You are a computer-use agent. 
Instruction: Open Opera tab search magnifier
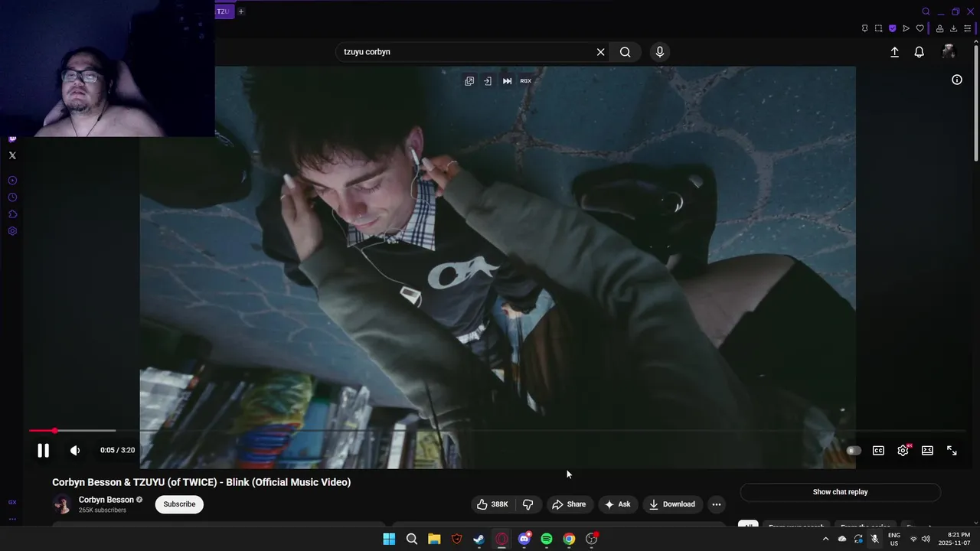tap(926, 11)
